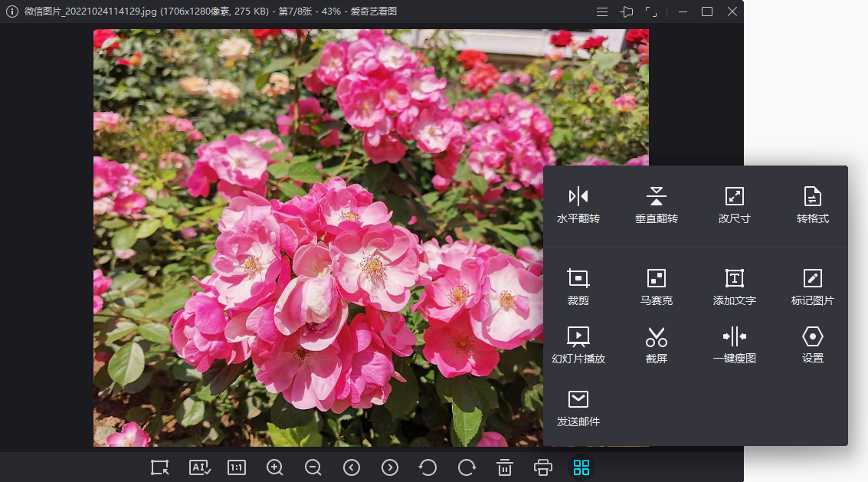Send the image by email (发送邮件)
The image size is (868, 482).
[x=578, y=400]
